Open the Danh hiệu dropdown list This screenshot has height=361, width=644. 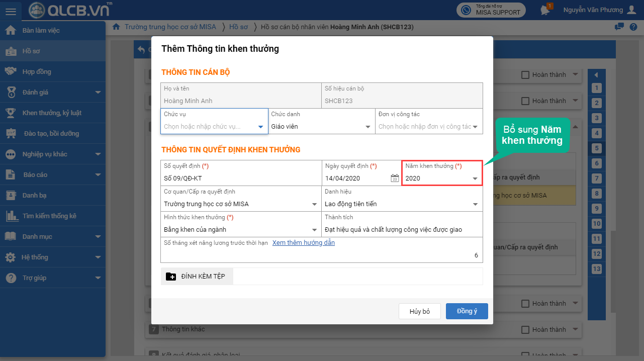(475, 204)
